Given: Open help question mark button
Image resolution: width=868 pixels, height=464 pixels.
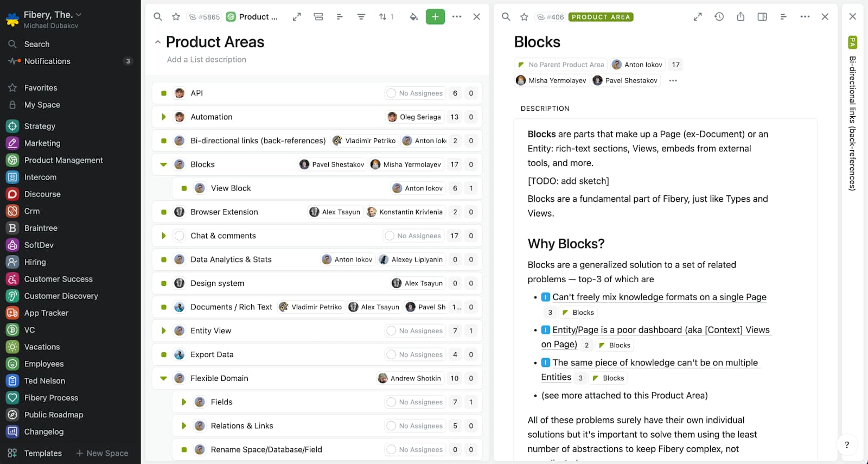Looking at the screenshot, I should (x=847, y=445).
